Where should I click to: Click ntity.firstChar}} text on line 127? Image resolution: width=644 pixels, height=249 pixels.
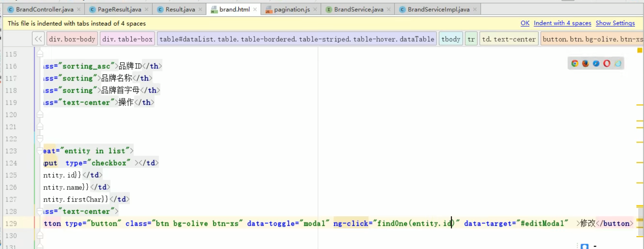(76, 199)
